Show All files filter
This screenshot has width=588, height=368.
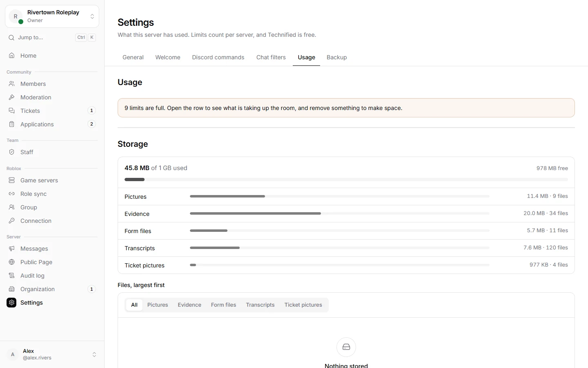click(134, 305)
